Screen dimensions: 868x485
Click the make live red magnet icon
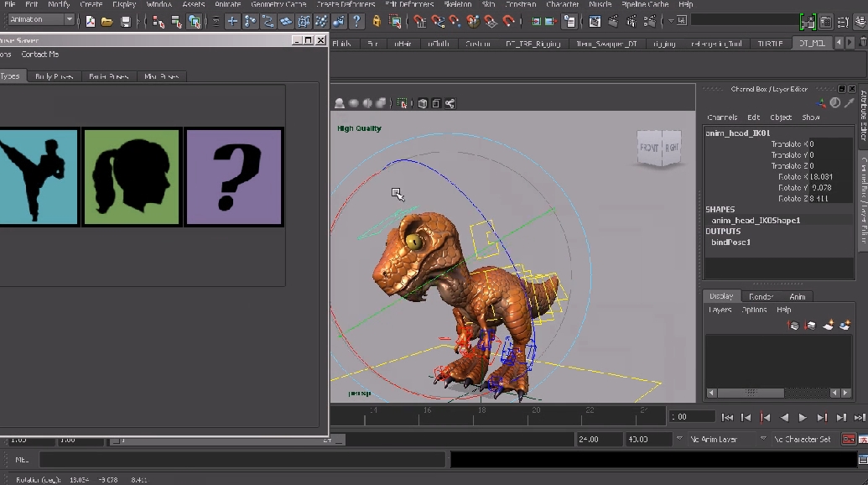tap(508, 22)
